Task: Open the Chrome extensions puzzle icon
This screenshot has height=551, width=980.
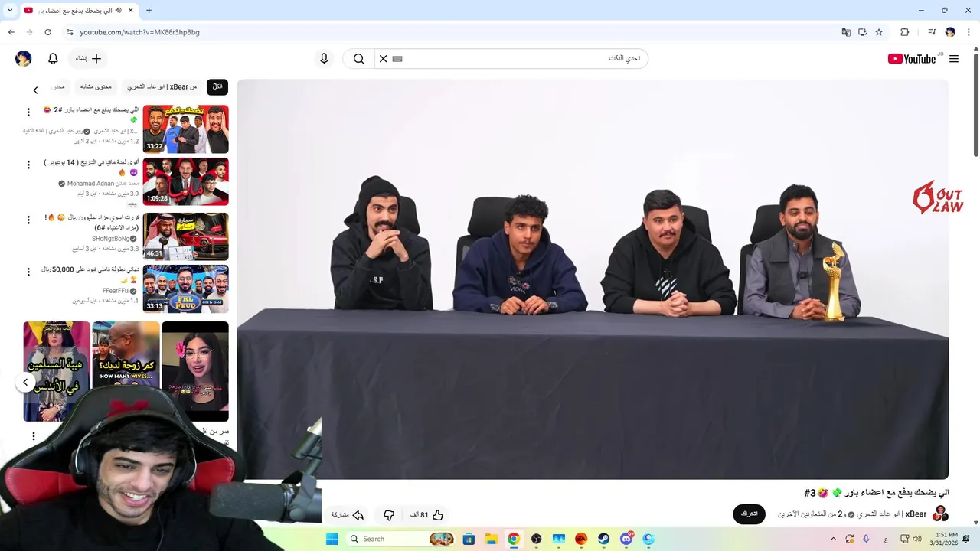Action: click(904, 32)
